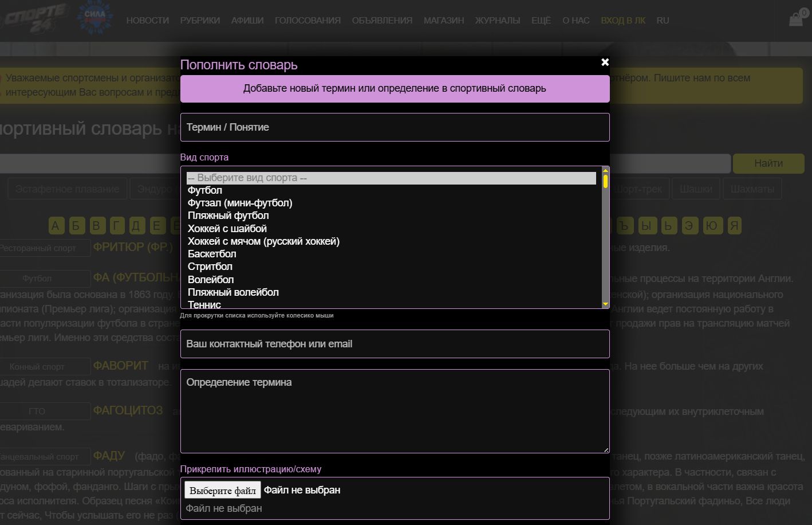Click the sport list scroll up arrow
The image size is (812, 525).
click(605, 170)
